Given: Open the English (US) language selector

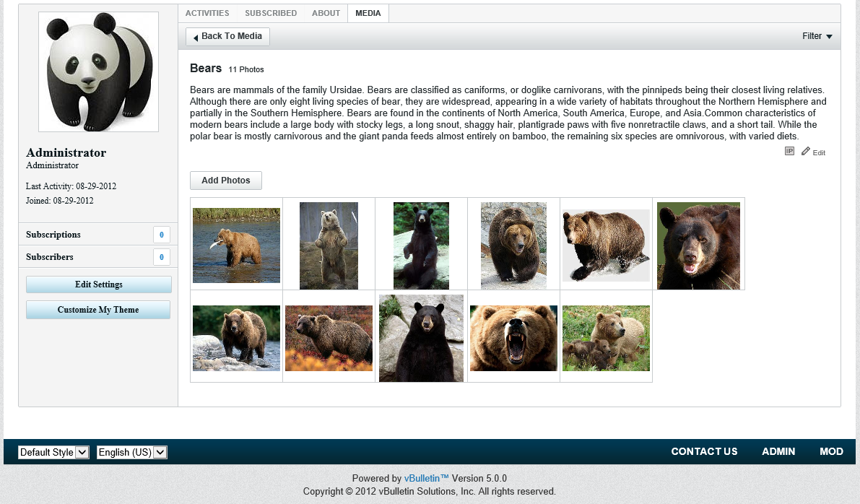Looking at the screenshot, I should [x=132, y=452].
